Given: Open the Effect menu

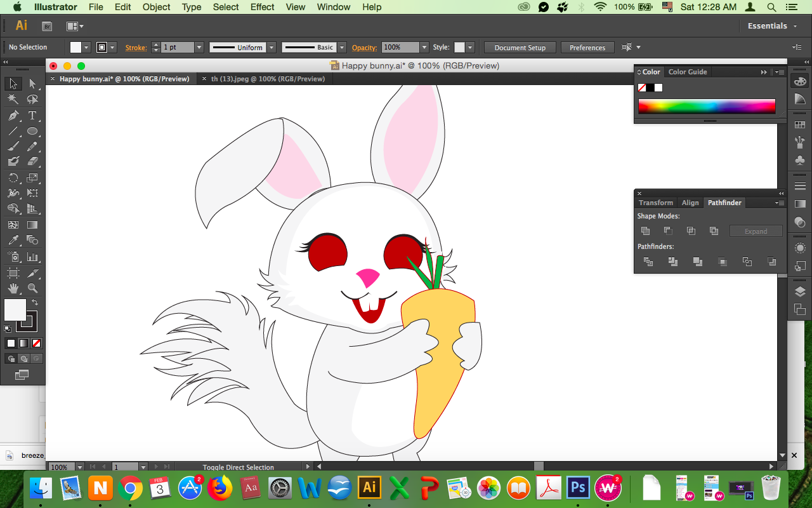Looking at the screenshot, I should coord(262,7).
